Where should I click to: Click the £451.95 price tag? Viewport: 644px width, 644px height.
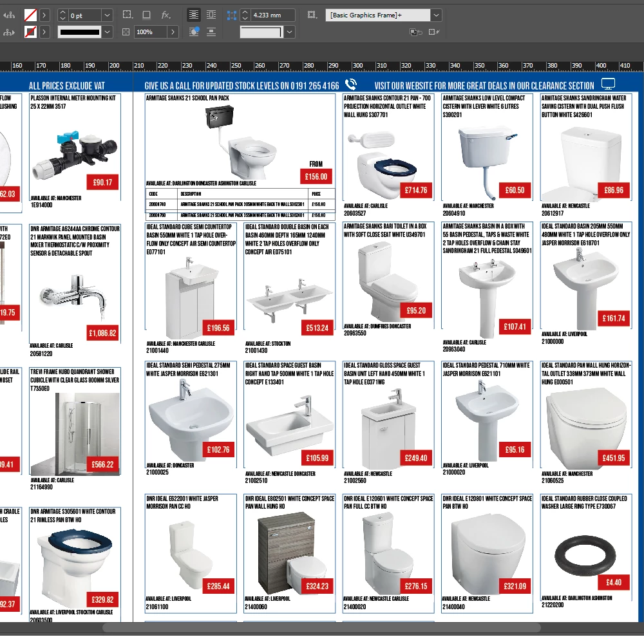614,458
